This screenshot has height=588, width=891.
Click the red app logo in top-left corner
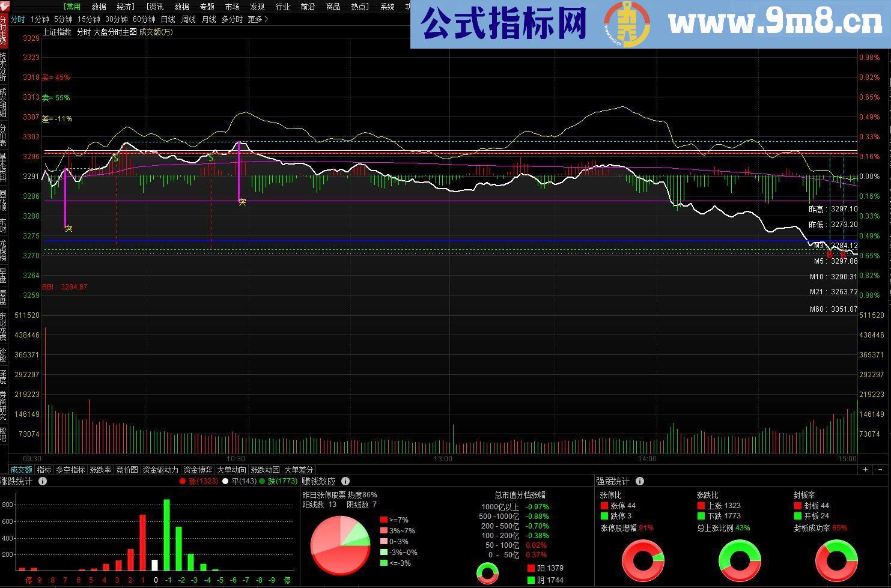[7, 7]
